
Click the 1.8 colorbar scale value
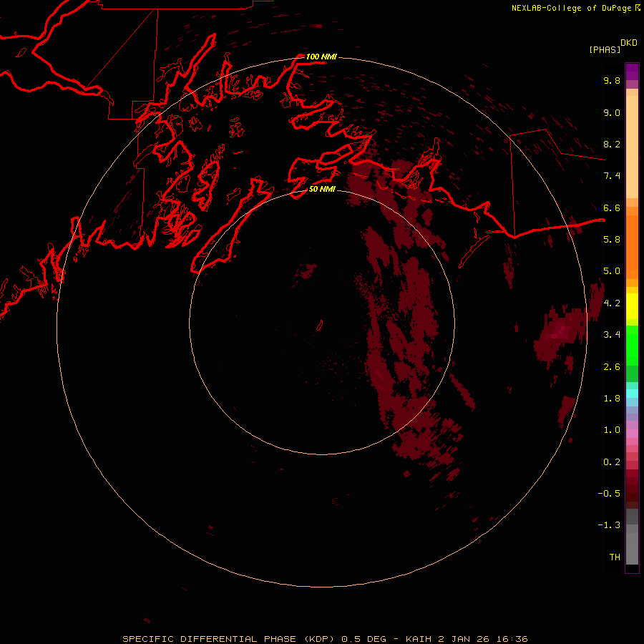click(x=612, y=399)
